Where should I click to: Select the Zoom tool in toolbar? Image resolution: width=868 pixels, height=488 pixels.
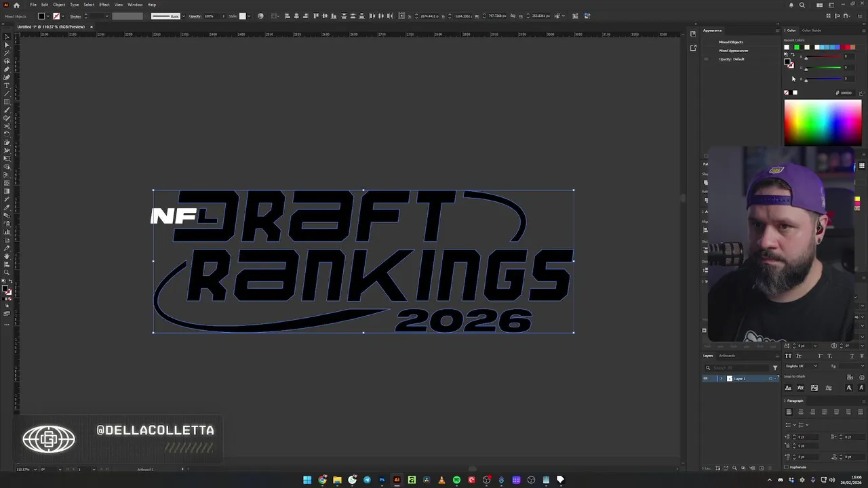click(7, 272)
